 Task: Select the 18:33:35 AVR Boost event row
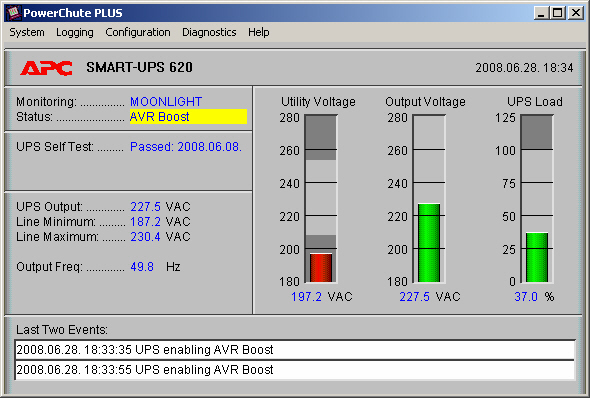[x=295, y=350]
